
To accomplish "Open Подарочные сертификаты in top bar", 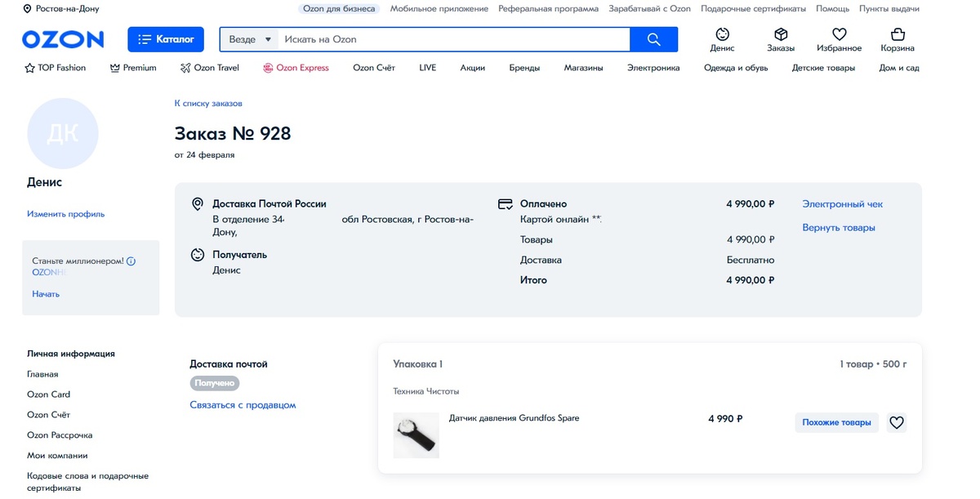I will point(753,9).
